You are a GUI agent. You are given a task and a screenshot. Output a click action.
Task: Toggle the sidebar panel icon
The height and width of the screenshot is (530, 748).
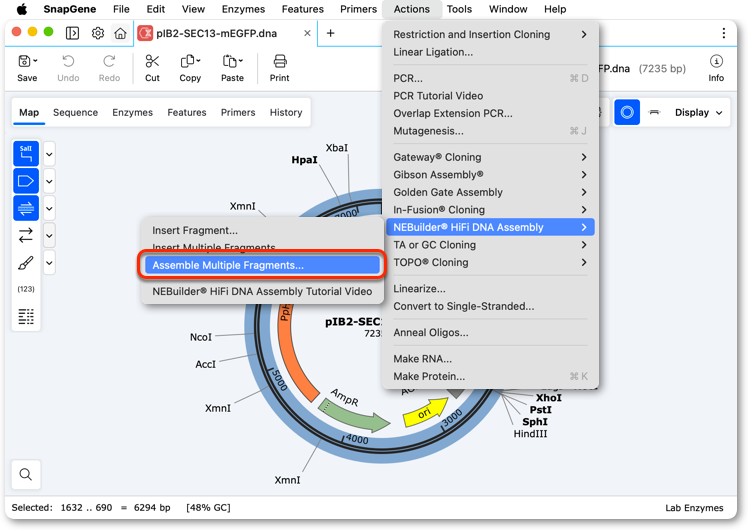pyautogui.click(x=73, y=33)
